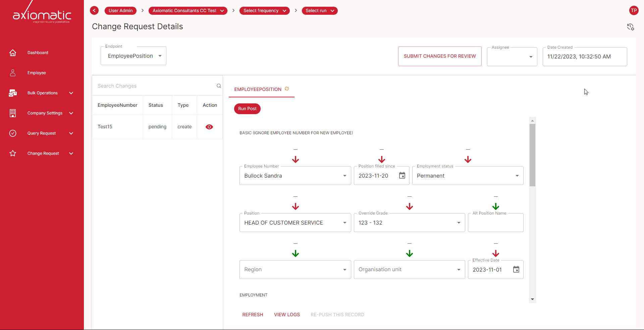Open the User Admin breadcrumb
Image resolution: width=644 pixels, height=330 pixels.
pyautogui.click(x=120, y=10)
